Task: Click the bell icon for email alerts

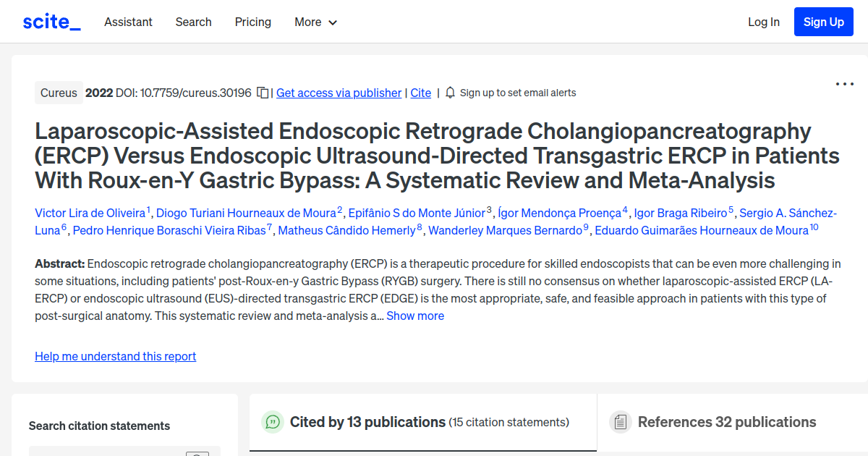Action: (x=449, y=93)
